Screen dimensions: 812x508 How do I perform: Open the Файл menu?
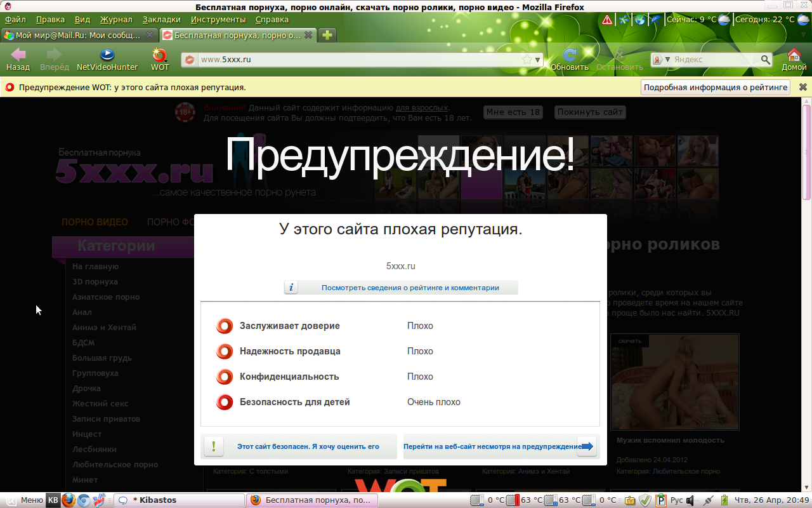pos(15,20)
